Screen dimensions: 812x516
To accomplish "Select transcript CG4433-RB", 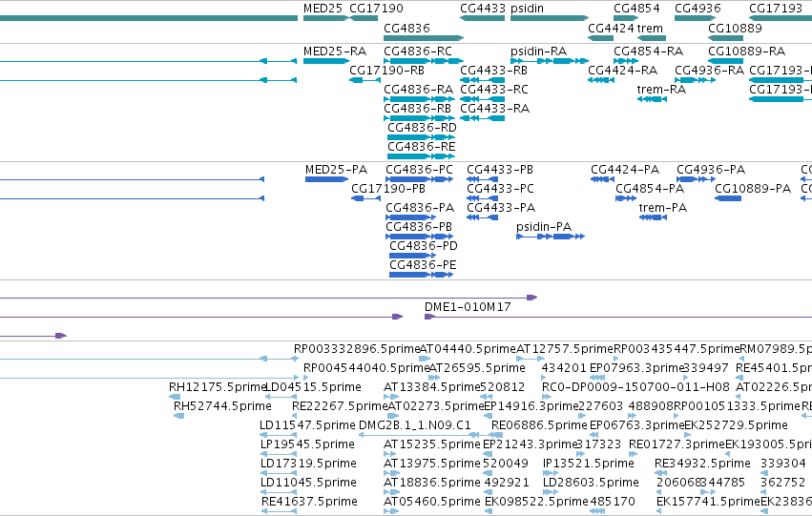I will 493,71.
